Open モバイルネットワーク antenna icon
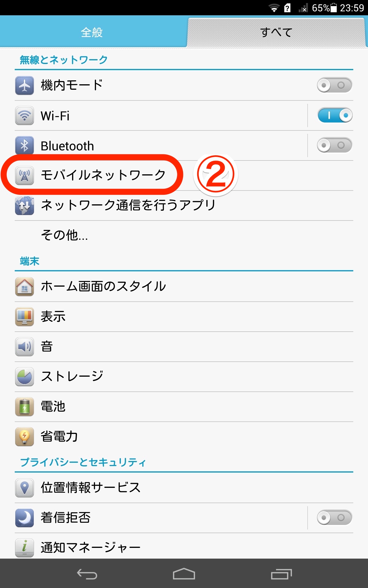Screen dimensions: 368x588 pyautogui.click(x=25, y=175)
